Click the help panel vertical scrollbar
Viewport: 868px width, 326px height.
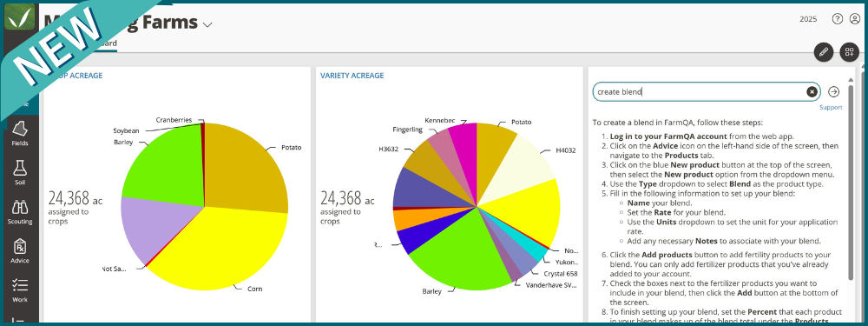click(851, 183)
